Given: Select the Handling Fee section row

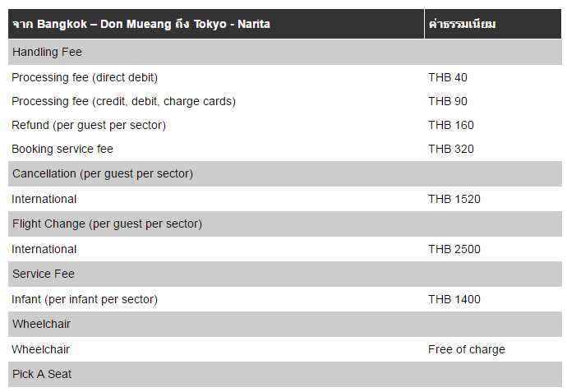Looking at the screenshot, I should 47,52.
